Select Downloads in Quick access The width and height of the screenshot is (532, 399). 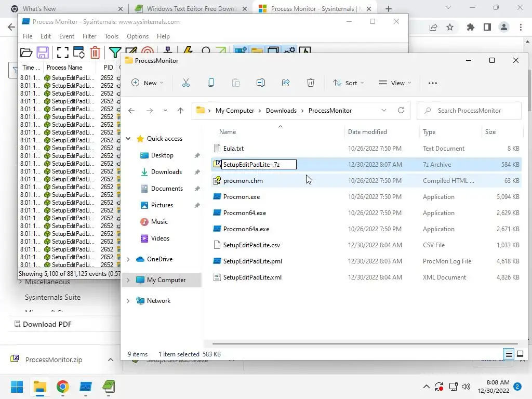[166, 172]
